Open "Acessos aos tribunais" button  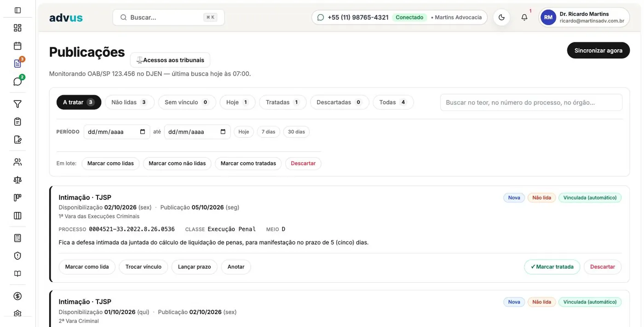170,60
